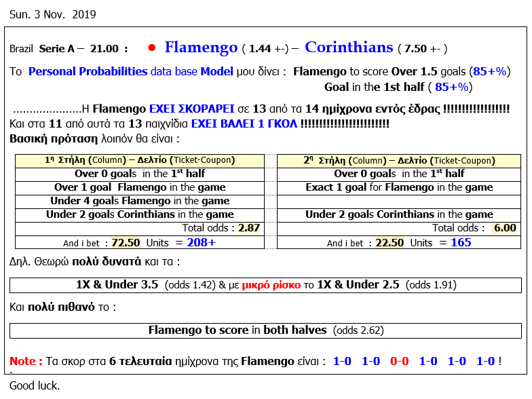
Task: Click 'Exact 1 goal for Flamengo' cell
Action: 399,187
